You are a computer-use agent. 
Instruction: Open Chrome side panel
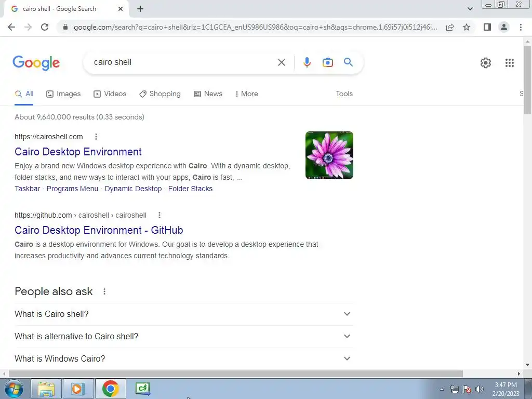(x=487, y=27)
